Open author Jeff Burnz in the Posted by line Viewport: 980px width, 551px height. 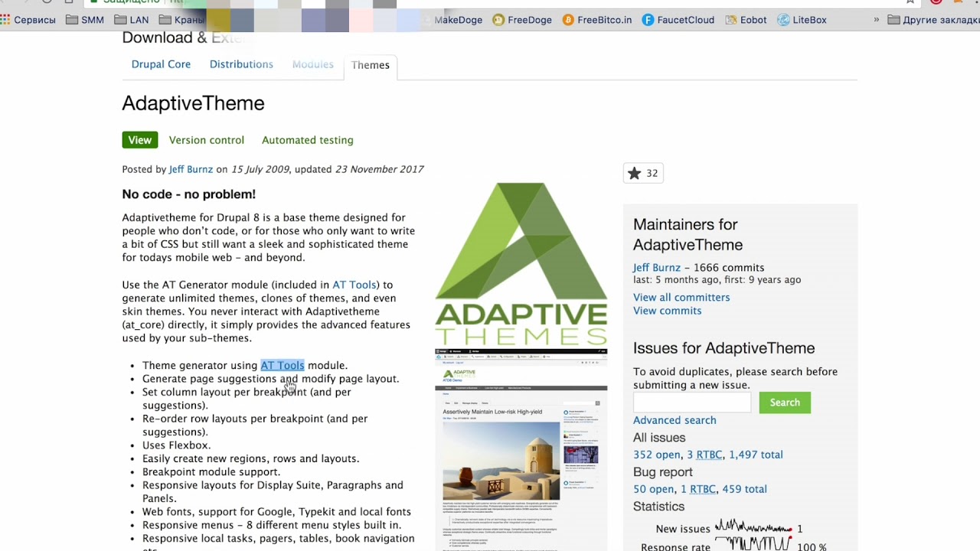[191, 169]
